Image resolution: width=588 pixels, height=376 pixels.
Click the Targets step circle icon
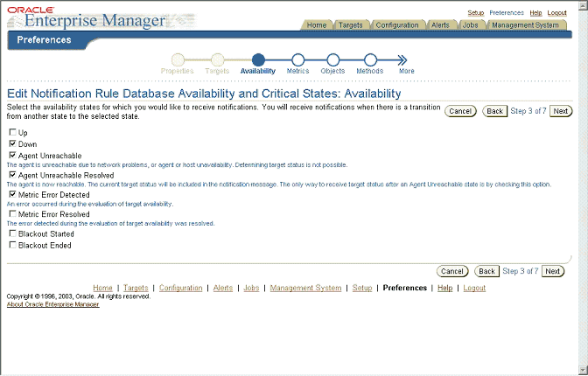click(x=217, y=59)
